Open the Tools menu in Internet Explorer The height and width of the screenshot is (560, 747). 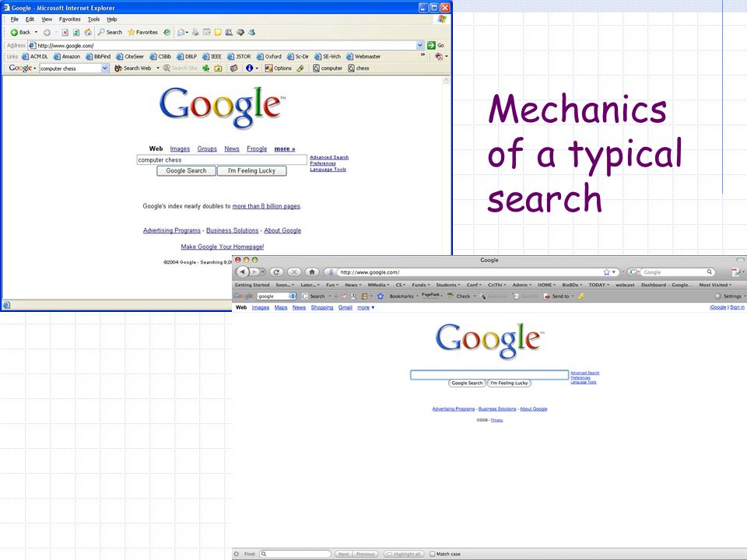[x=93, y=19]
